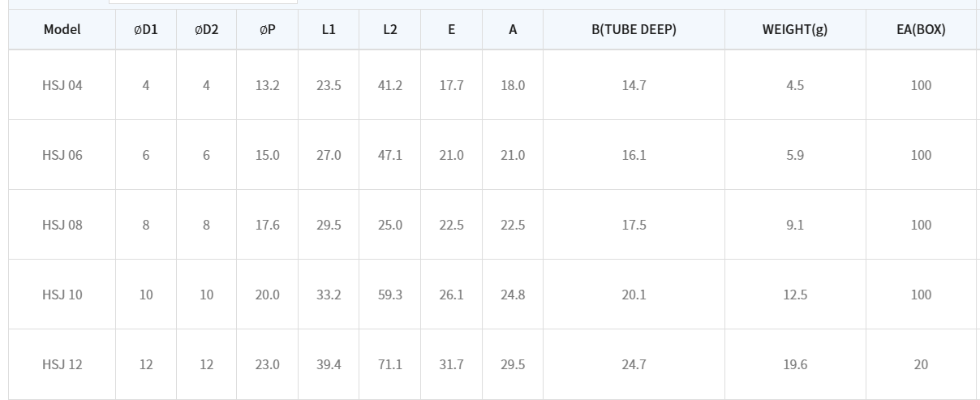Click the HSJ 08 model cell

click(x=62, y=225)
